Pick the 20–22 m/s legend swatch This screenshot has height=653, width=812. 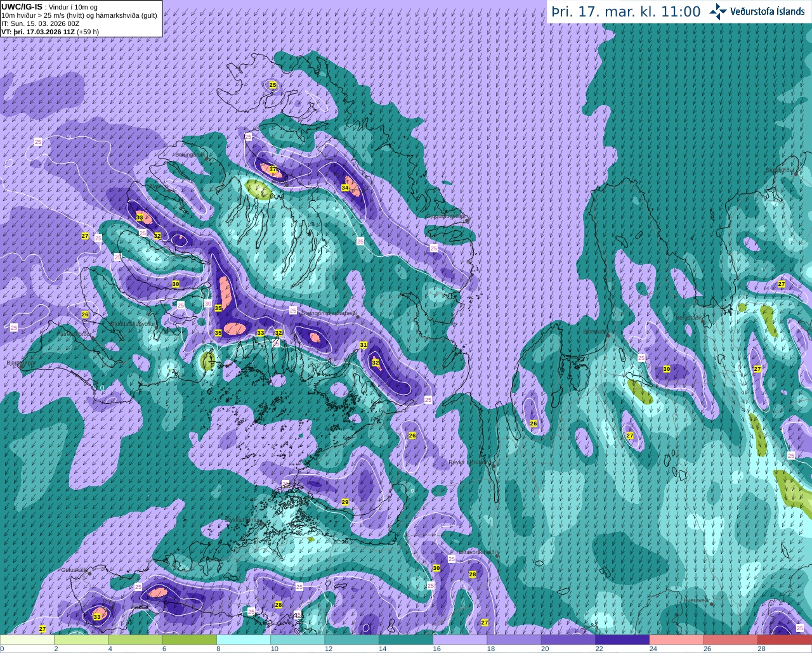click(568, 640)
